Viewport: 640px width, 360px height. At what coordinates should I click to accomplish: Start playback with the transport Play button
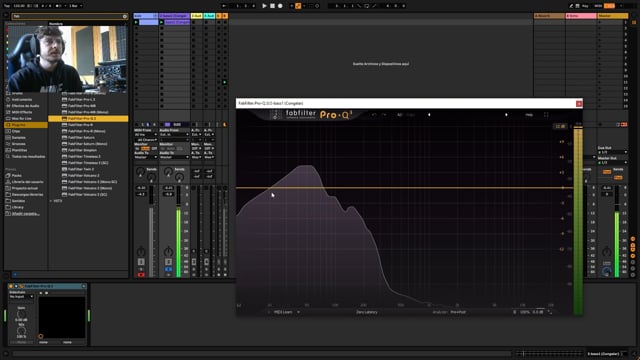(264, 6)
